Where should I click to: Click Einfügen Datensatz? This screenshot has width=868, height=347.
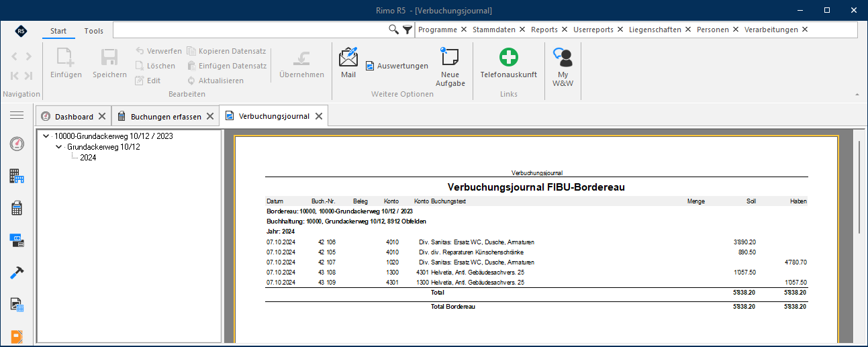[x=227, y=66]
